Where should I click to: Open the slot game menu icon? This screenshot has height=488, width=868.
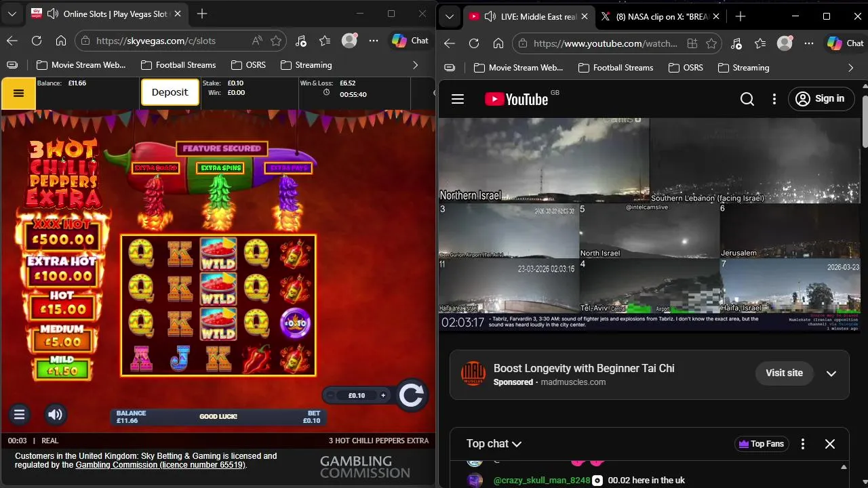click(20, 414)
